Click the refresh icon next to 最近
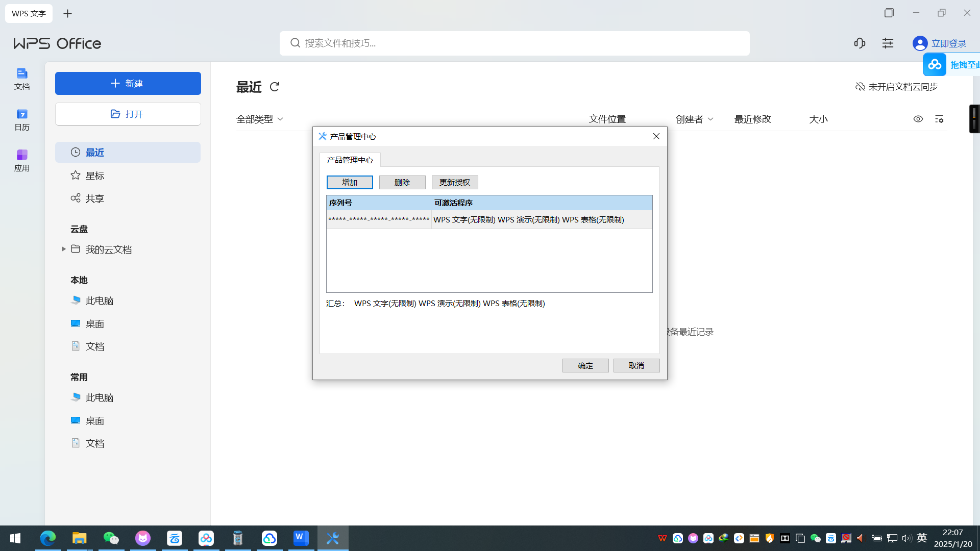980x551 pixels. coord(275,87)
